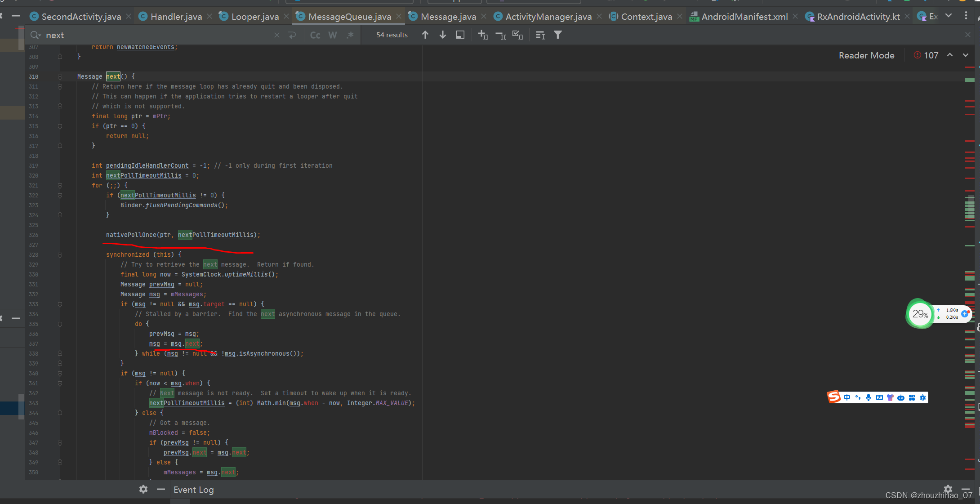Toggle match whole word 'W' search option
The width and height of the screenshot is (980, 504).
tap(332, 35)
